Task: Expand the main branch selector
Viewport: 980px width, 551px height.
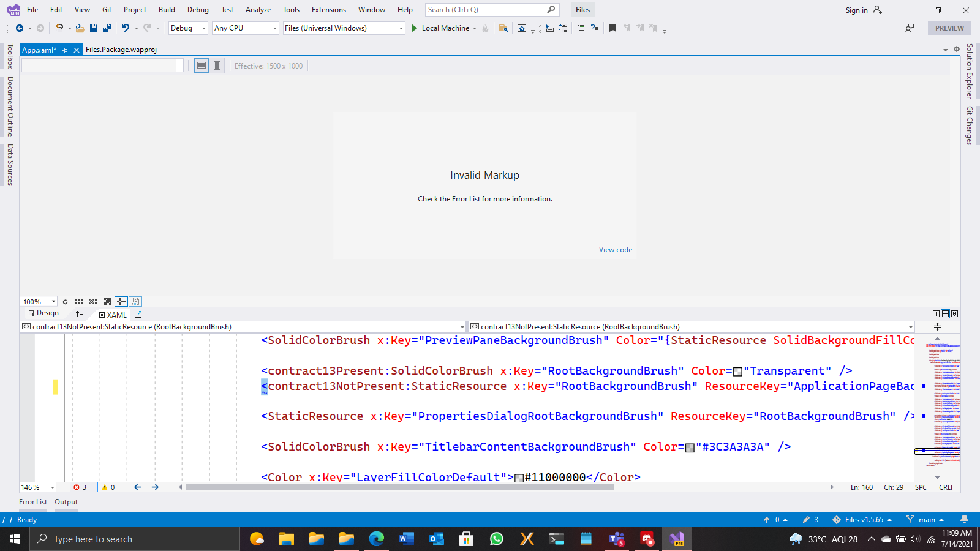Action: (x=925, y=520)
